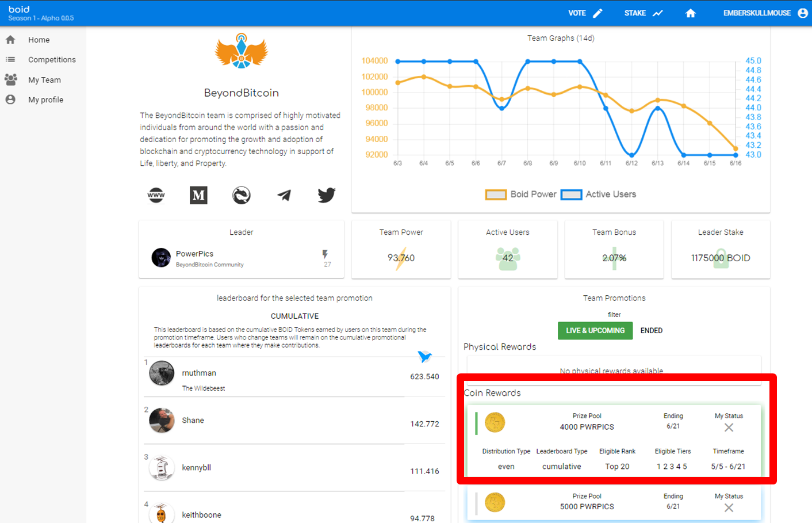Toggle the Boid Power legend series
This screenshot has width=812, height=523.
[x=521, y=194]
